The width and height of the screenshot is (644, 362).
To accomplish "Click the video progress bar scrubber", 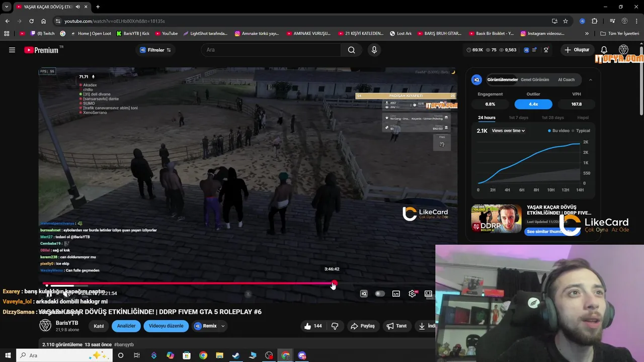I will pyautogui.click(x=334, y=284).
